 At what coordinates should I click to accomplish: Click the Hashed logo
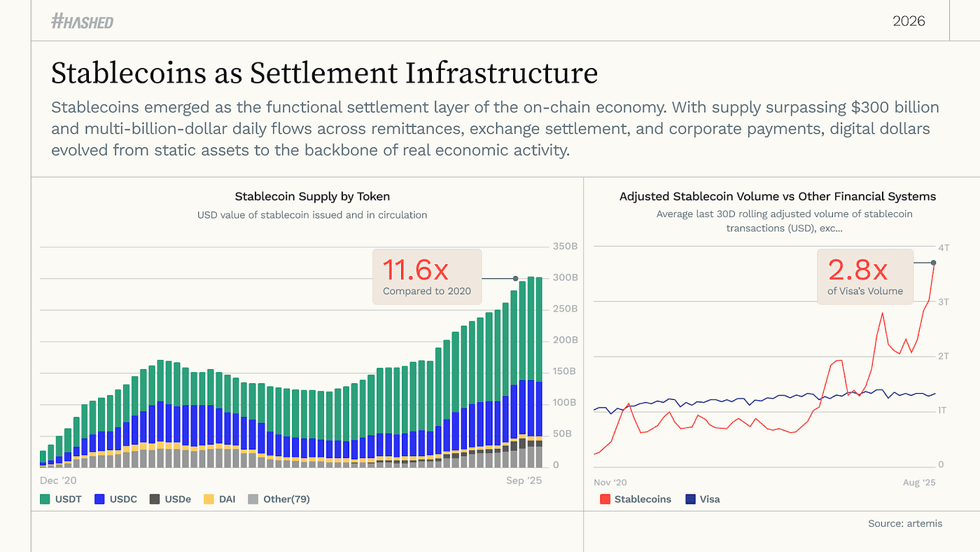[x=82, y=22]
